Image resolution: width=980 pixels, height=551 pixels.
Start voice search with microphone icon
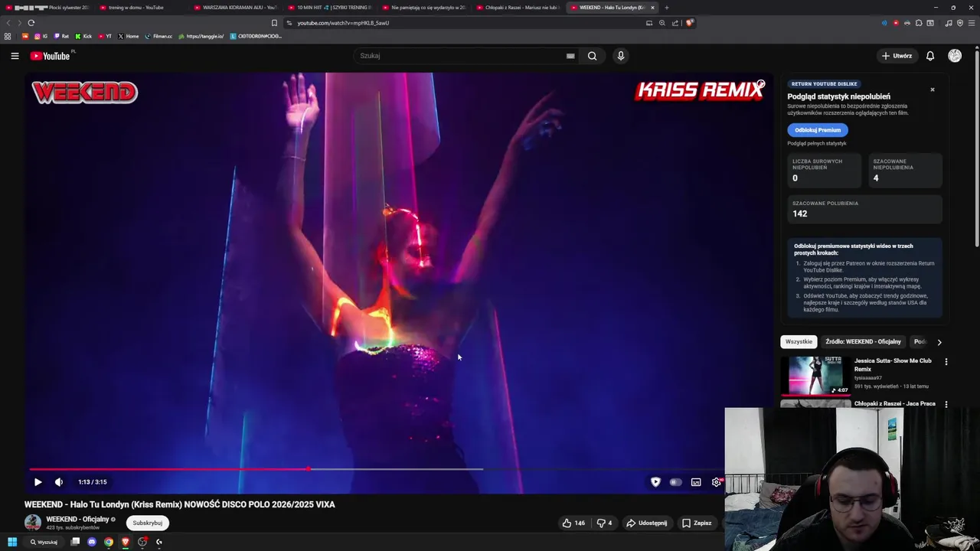pyautogui.click(x=621, y=56)
